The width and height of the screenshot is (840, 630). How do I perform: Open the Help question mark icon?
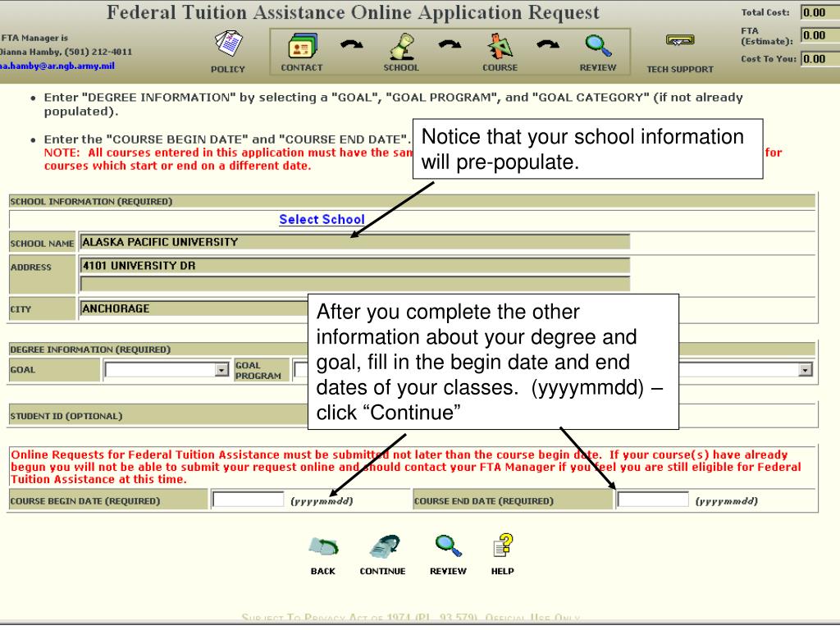pyautogui.click(x=503, y=545)
